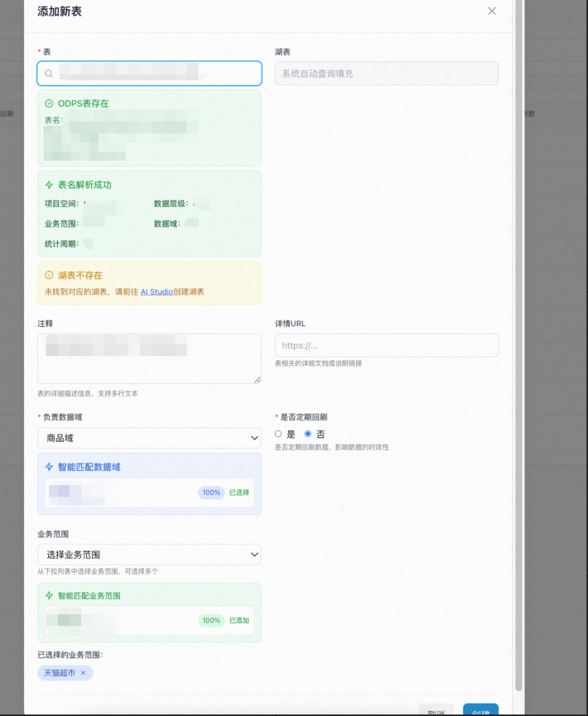Select the 否 radio option for 定期回刷

[308, 433]
